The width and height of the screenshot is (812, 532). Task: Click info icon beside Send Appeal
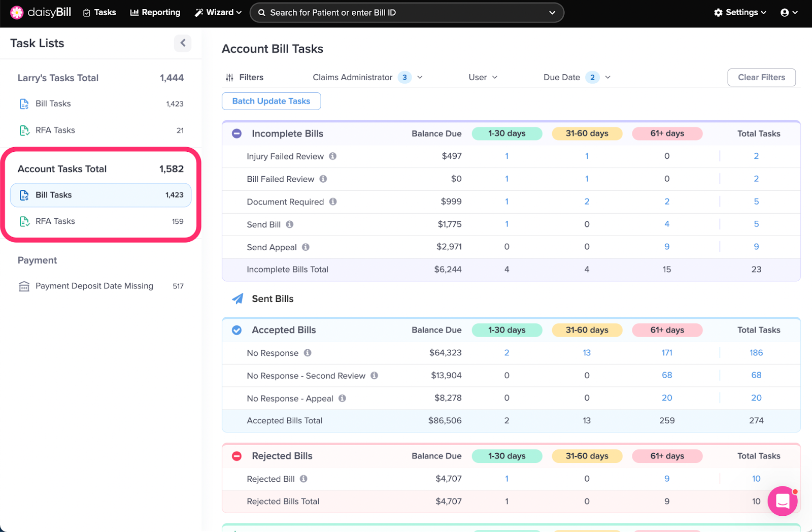306,247
